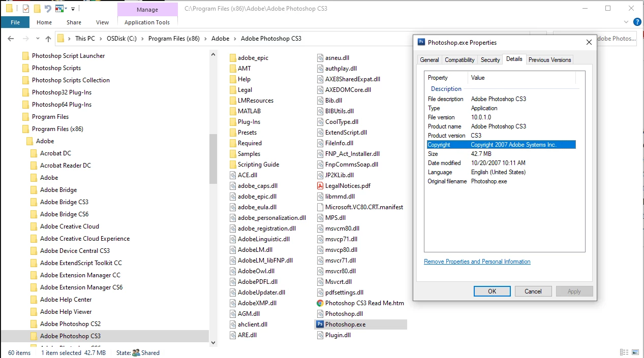Select the File version row 10.0.1.0
Viewport: 644px width, 358px height.
point(501,117)
